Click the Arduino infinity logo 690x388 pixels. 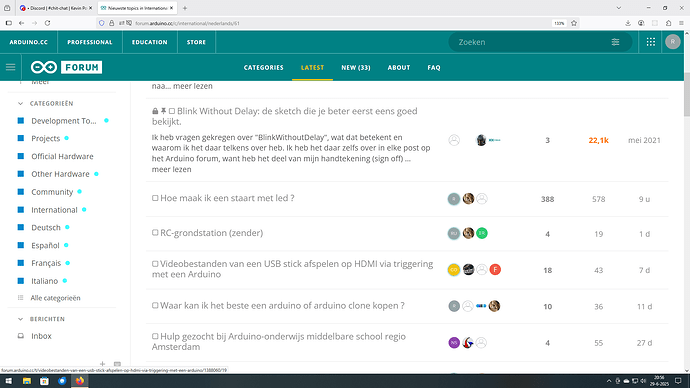[44, 67]
